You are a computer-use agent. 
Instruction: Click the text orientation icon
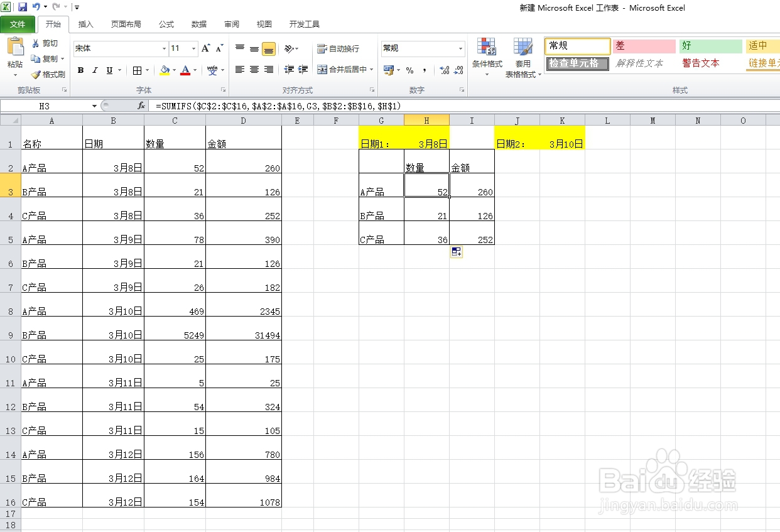point(288,48)
